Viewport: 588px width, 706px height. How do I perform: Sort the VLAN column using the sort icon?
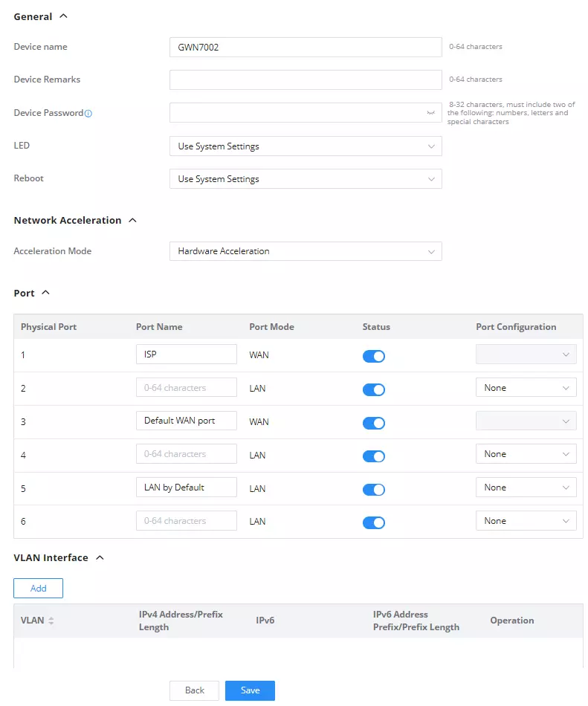(51, 621)
